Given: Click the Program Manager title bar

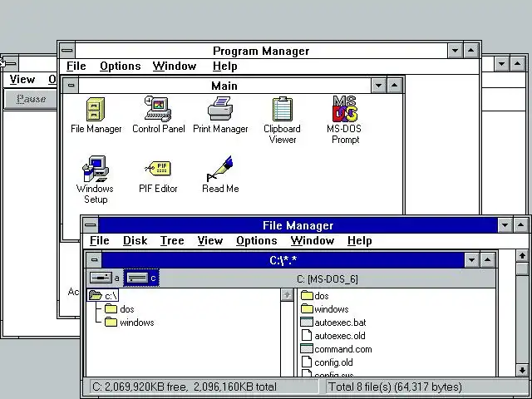Looking at the screenshot, I should pos(261,51).
